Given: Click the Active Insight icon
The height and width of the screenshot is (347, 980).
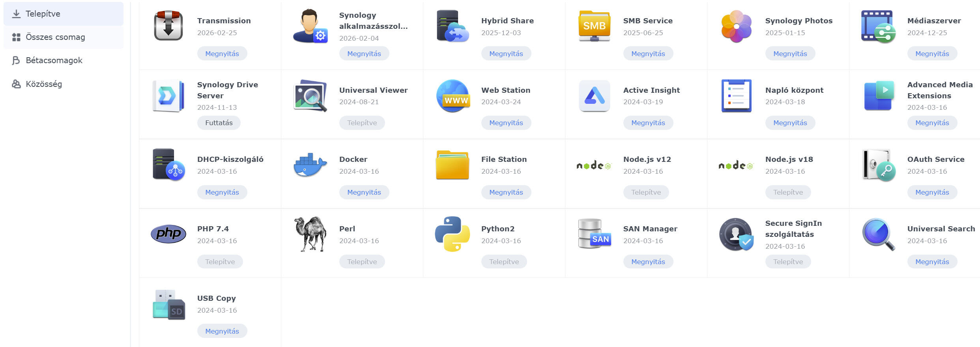Looking at the screenshot, I should click(x=595, y=96).
